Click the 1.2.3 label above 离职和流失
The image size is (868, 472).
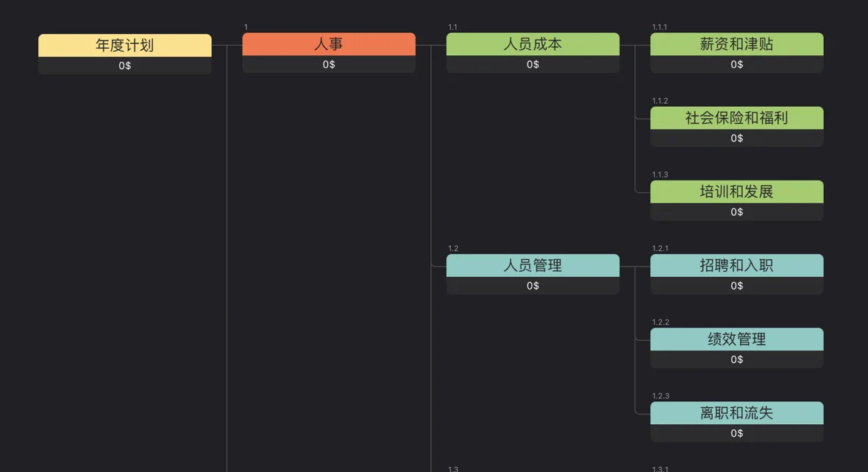(660, 395)
